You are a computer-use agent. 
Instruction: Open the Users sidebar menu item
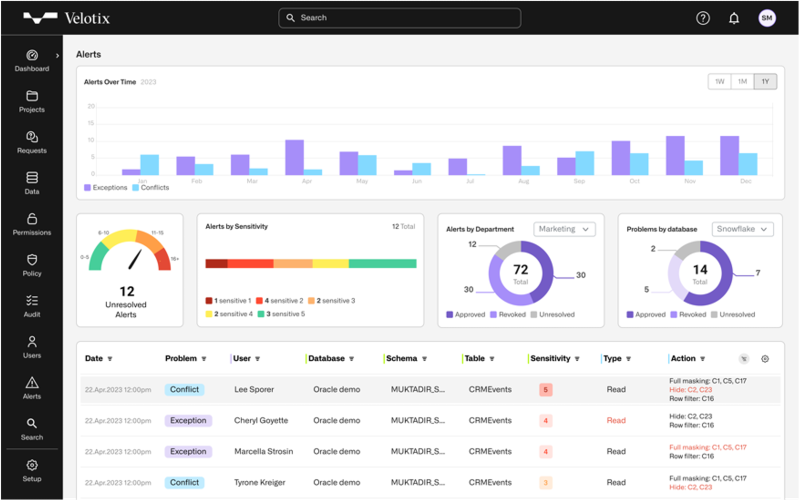coord(32,348)
